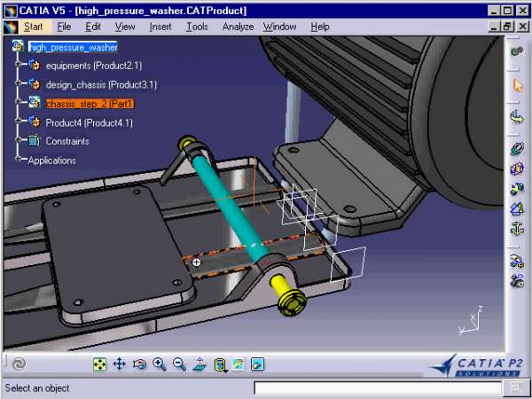Click the Assembly Design workbench icon
The height and width of the screenshot is (399, 532).
pos(517,51)
